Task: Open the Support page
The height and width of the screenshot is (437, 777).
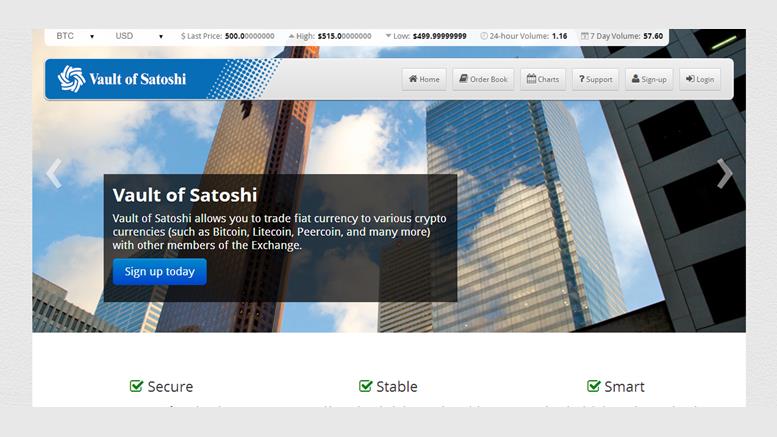Action: pos(596,79)
